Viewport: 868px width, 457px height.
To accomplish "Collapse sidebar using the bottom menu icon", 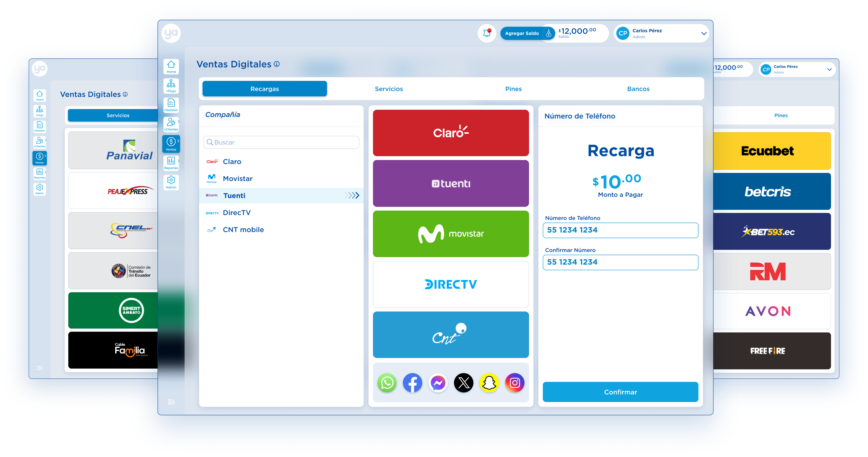I will (171, 402).
